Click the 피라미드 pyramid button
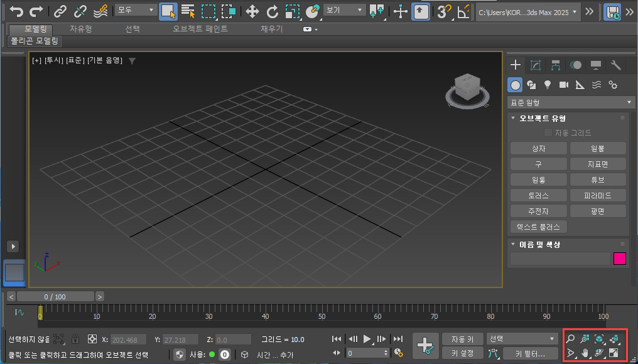The image size is (638, 364). [598, 196]
